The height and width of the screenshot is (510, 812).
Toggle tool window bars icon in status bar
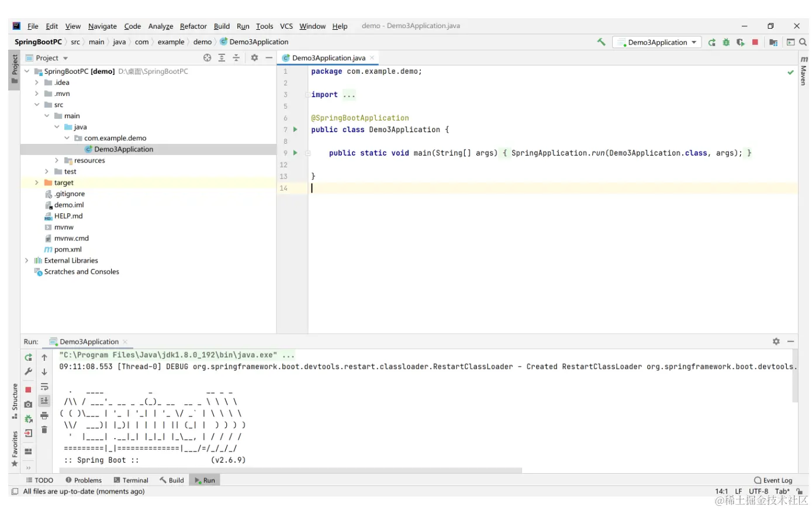[x=15, y=491]
